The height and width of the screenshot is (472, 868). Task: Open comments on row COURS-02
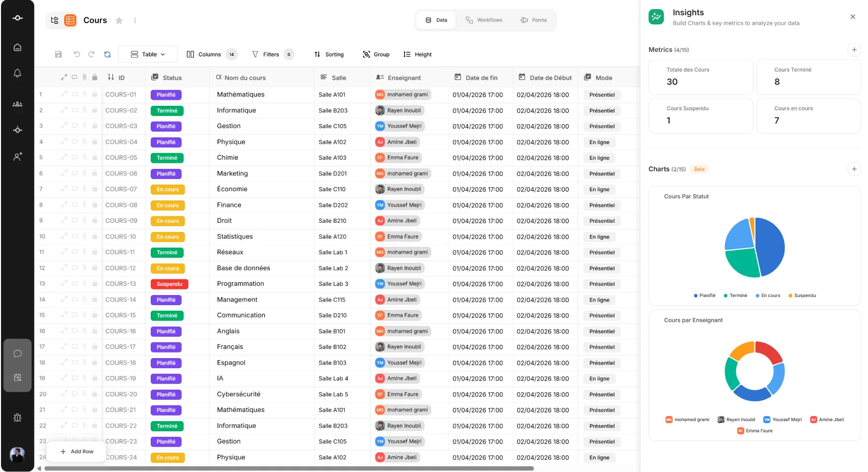coord(75,110)
